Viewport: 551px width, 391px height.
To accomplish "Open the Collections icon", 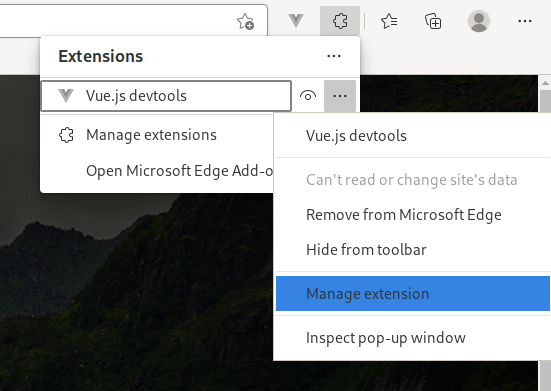I will (x=433, y=21).
